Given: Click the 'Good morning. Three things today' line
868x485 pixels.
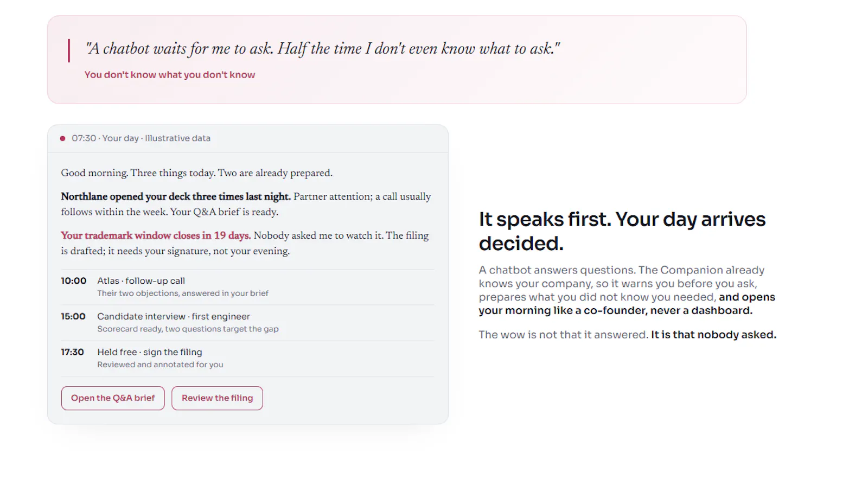Looking at the screenshot, I should (196, 173).
